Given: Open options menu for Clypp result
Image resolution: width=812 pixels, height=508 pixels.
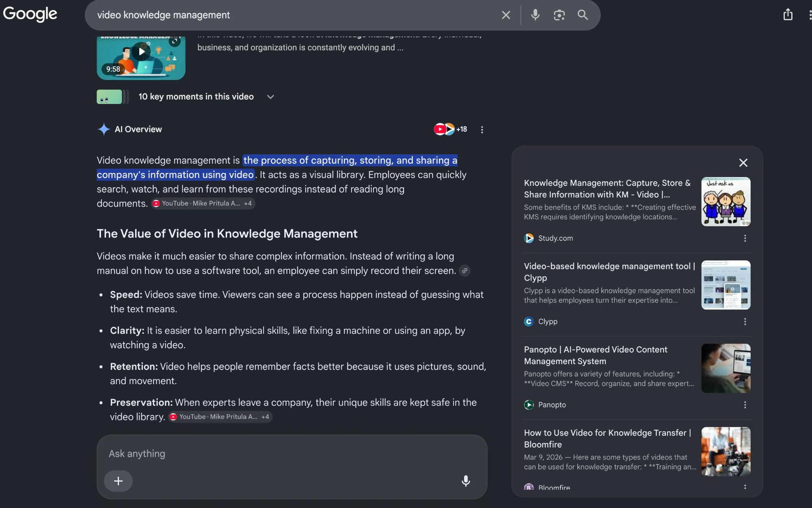Looking at the screenshot, I should point(745,322).
